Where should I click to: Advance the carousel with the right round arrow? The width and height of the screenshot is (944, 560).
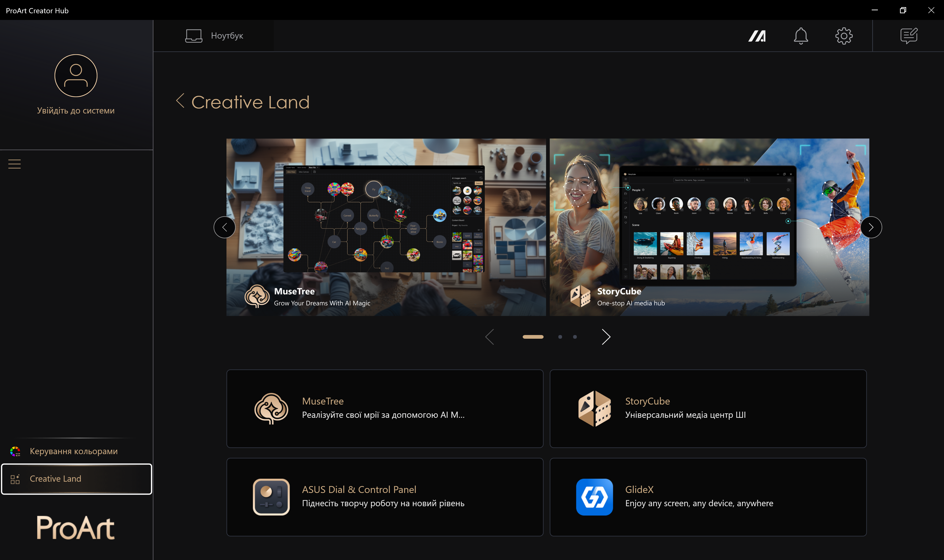(871, 227)
